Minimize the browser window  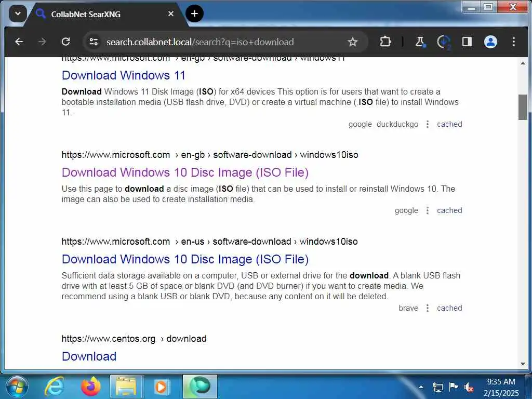coord(471,7)
